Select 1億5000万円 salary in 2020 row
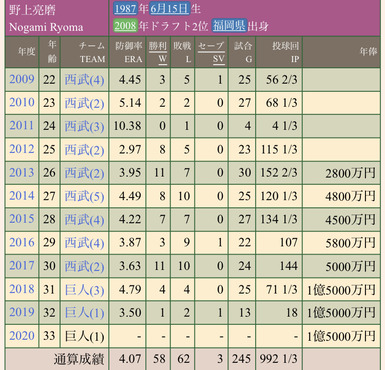 341,337
